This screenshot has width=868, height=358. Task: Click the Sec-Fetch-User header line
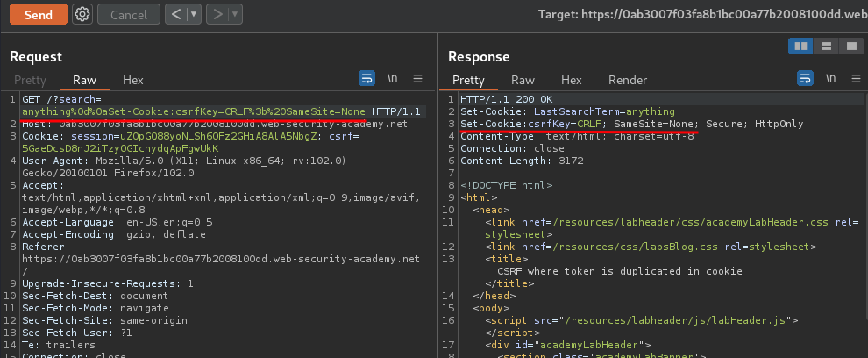click(x=77, y=333)
